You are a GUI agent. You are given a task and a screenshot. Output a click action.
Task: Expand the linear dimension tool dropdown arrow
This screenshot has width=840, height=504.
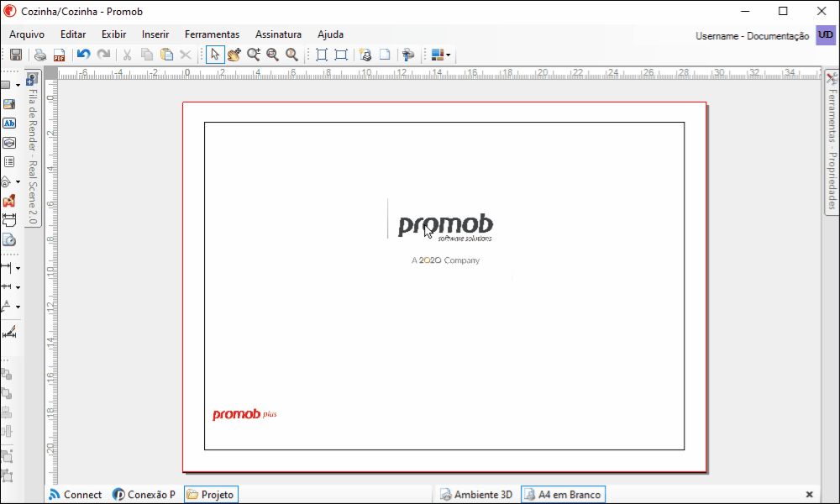point(18,268)
